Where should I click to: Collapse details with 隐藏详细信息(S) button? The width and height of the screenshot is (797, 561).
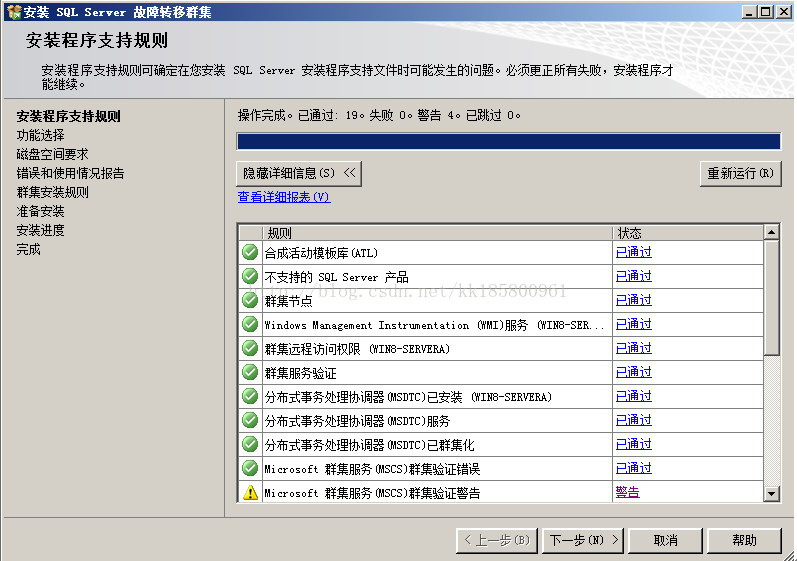[x=299, y=174]
